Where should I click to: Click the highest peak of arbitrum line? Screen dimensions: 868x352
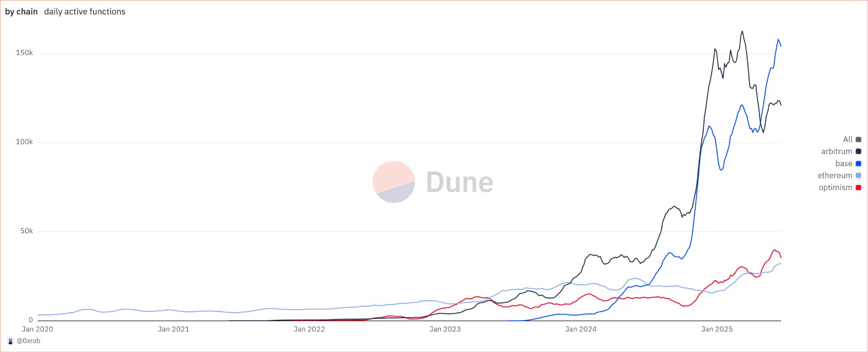point(742,31)
